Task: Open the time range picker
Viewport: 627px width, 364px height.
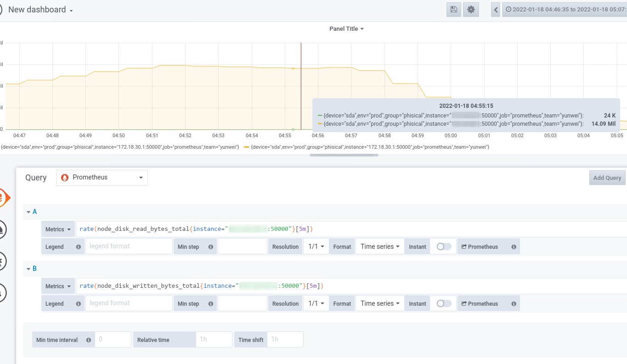Action: (x=565, y=10)
